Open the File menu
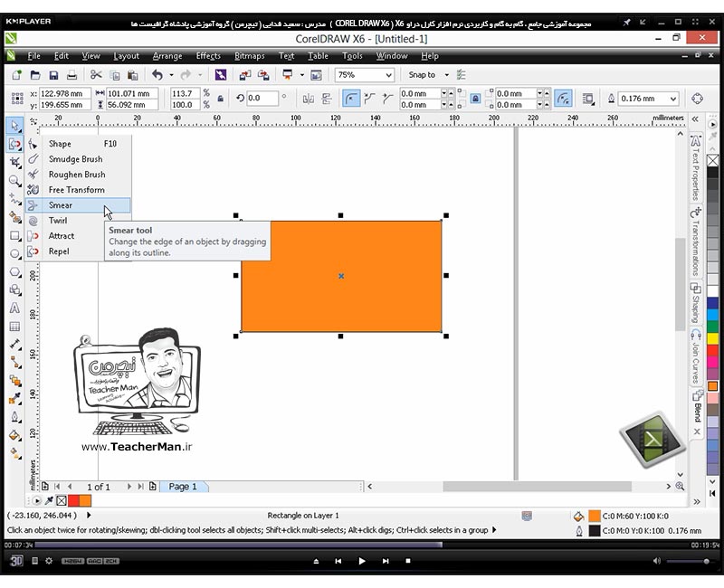Viewport: 724px width, 588px height. 33,56
